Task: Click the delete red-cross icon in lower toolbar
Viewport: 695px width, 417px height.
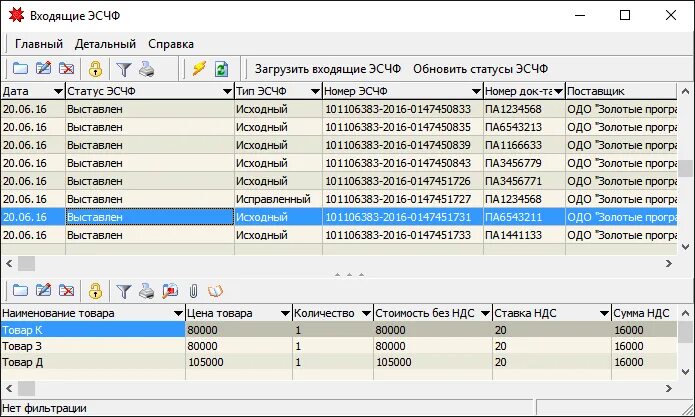Action: (x=66, y=291)
